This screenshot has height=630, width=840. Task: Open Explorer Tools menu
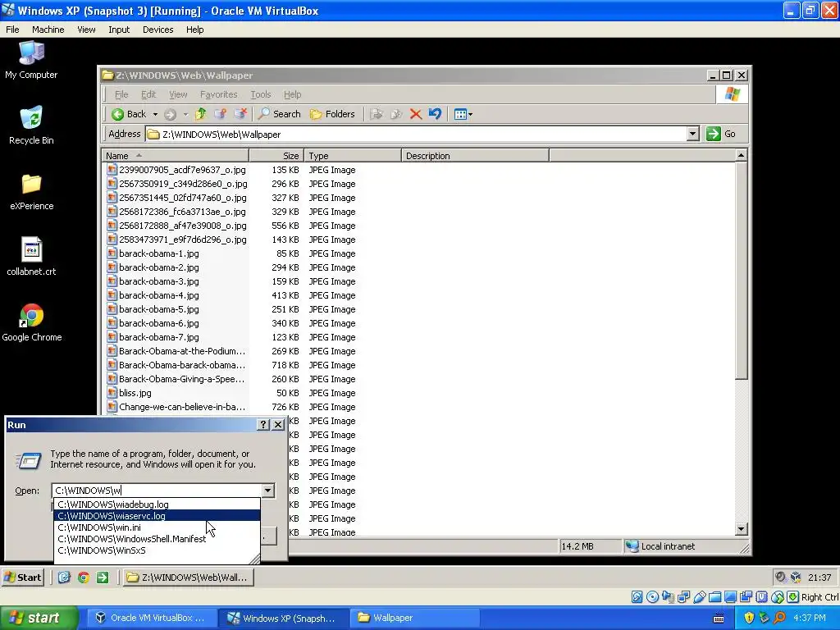click(x=261, y=94)
